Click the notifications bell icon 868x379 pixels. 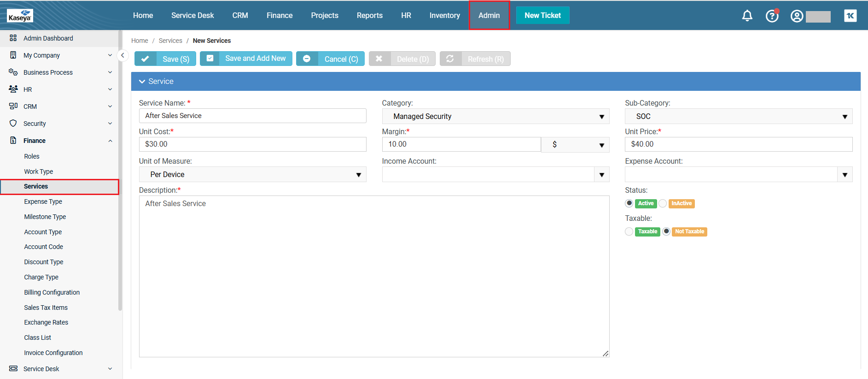pyautogui.click(x=747, y=16)
